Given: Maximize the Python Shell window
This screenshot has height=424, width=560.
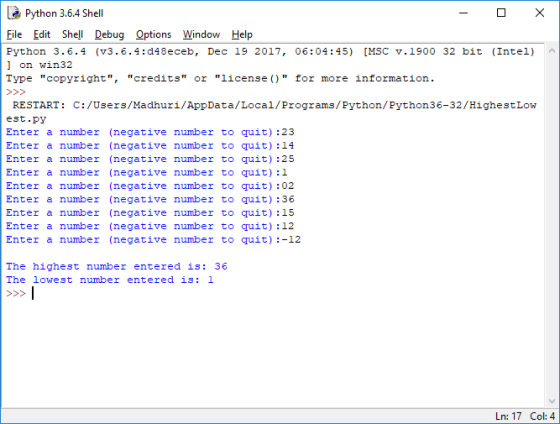Looking at the screenshot, I should pos(501,13).
